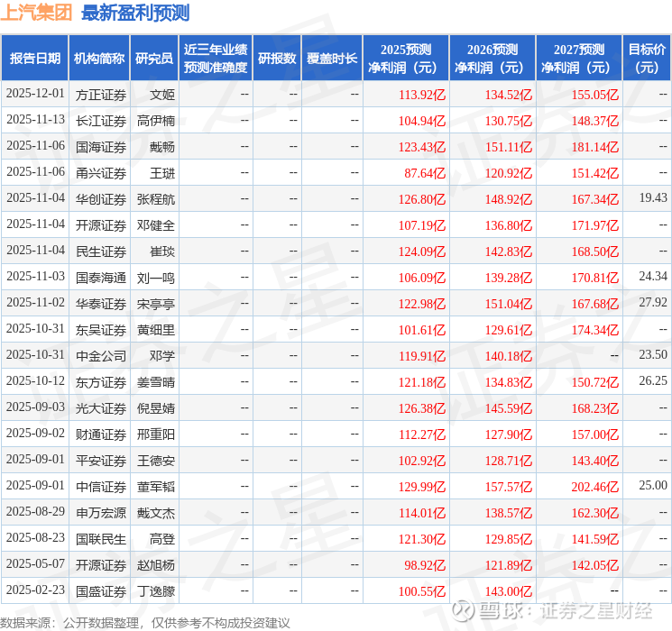The width and height of the screenshot is (672, 631).
Task: Click the 研报数 column header
Action: click(277, 59)
